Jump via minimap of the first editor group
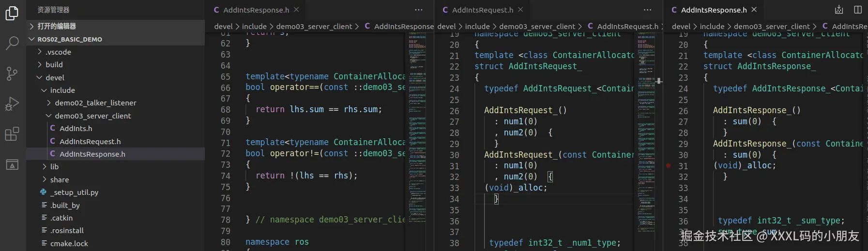Screen dimensions: 868x251 point(417,128)
